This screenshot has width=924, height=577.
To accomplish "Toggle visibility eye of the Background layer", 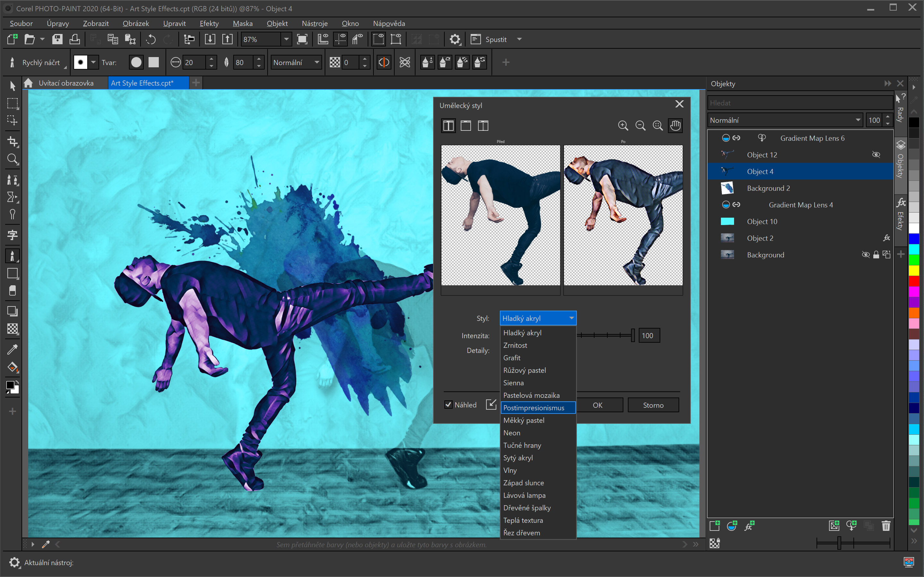I will pyautogui.click(x=866, y=255).
